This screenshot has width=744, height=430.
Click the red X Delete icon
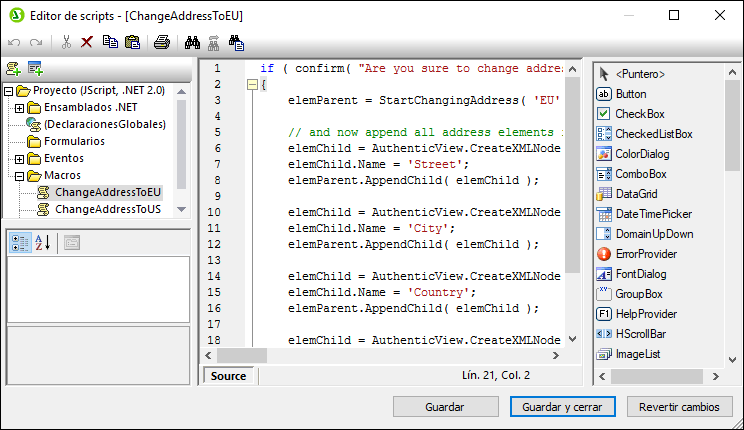coord(87,42)
